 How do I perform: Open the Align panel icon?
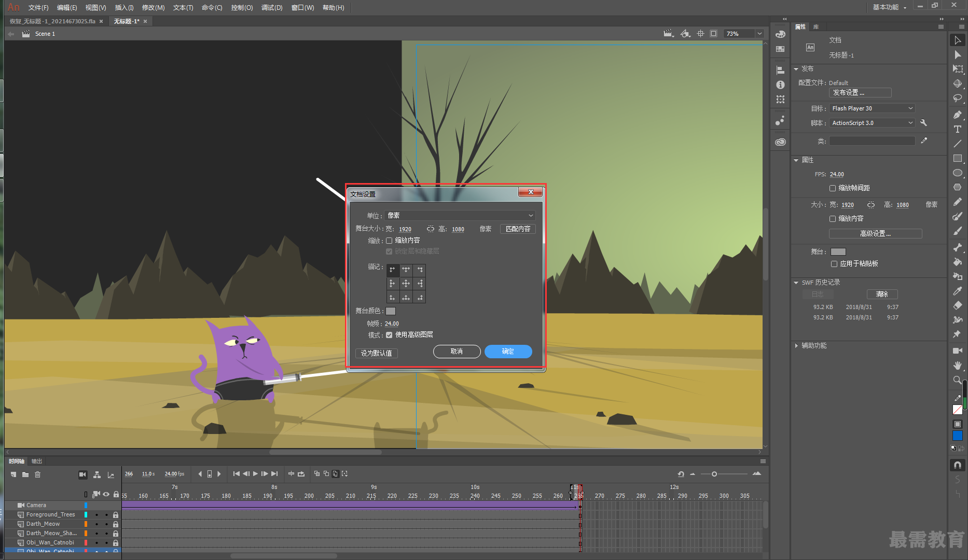click(780, 70)
